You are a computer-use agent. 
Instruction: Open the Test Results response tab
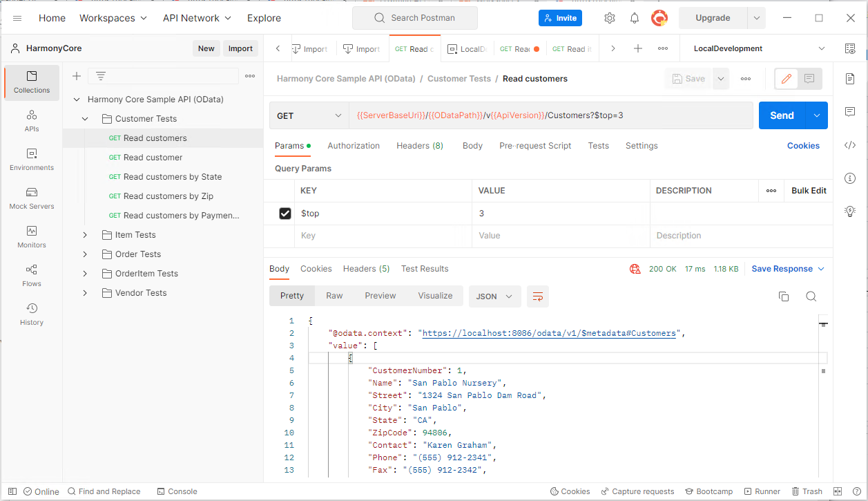click(425, 269)
